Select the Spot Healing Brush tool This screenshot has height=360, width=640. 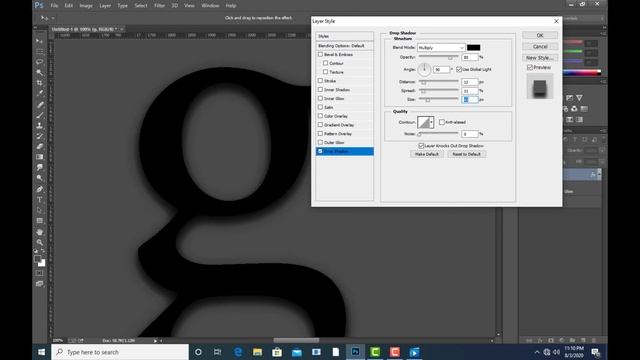pyautogui.click(x=40, y=105)
